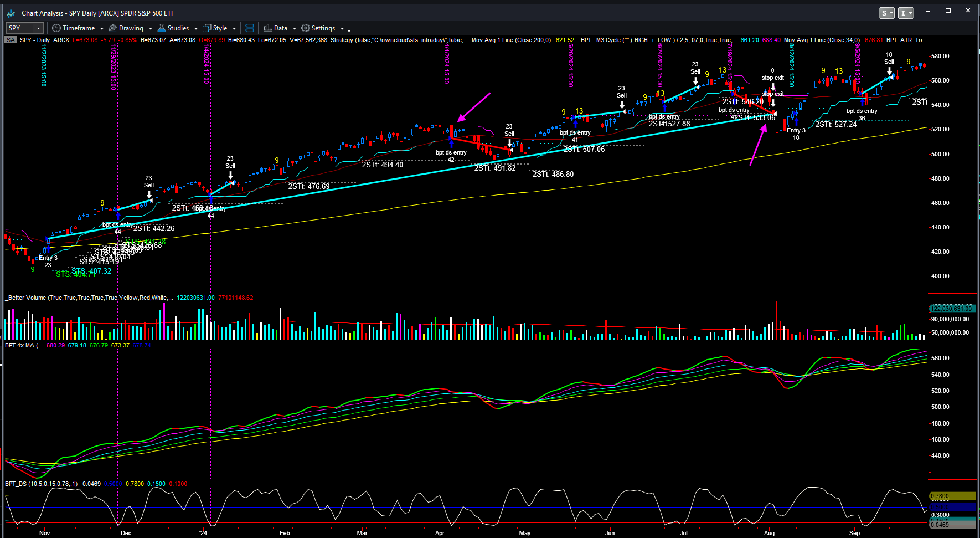Select the upper magenta arrow drawing near April

click(474, 107)
